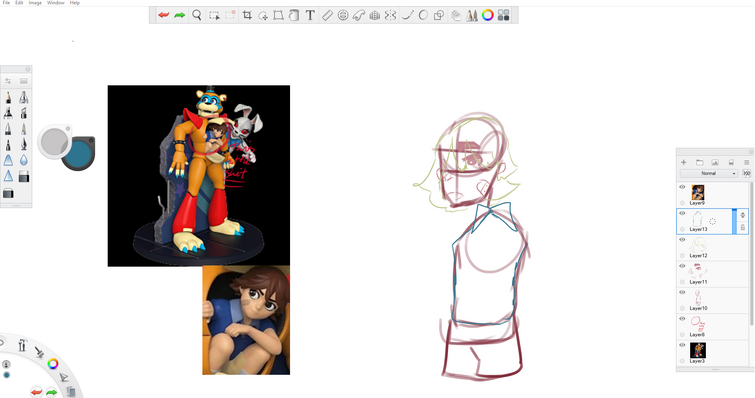Select the Distort transform tool
This screenshot has height=398, width=755.
pyautogui.click(x=278, y=15)
